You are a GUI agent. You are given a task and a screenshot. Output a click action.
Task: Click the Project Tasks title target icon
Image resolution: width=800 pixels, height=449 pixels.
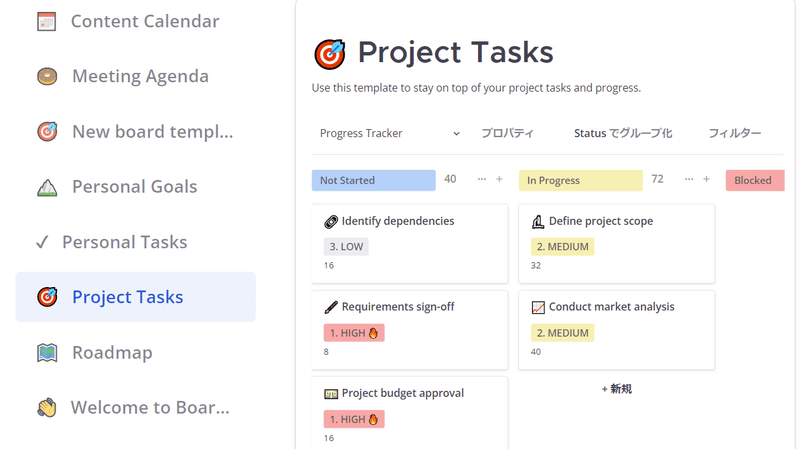pos(330,54)
